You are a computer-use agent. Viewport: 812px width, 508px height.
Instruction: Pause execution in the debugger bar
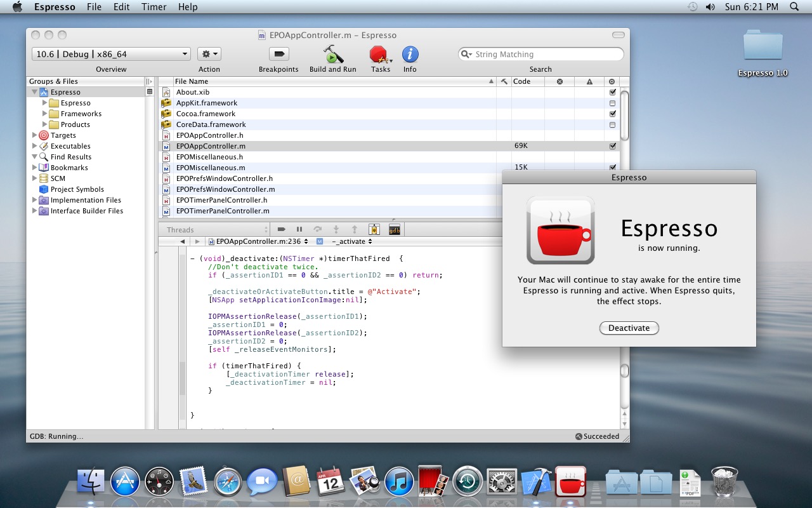pyautogui.click(x=299, y=230)
